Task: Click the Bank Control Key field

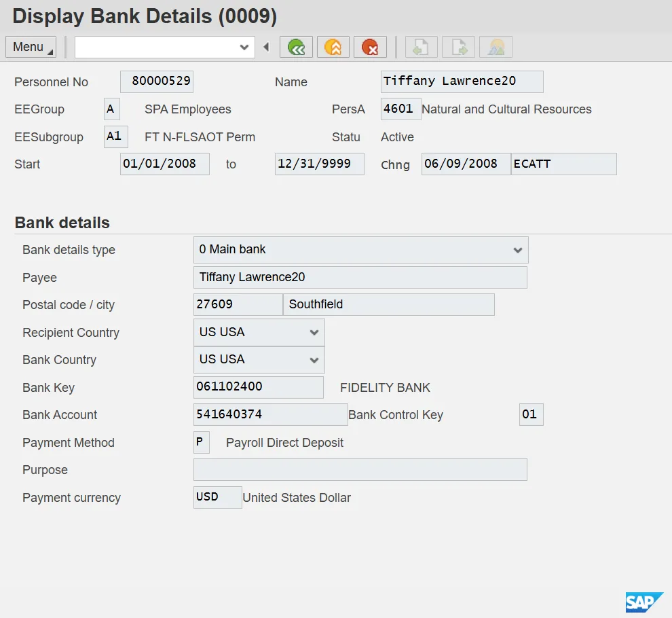Action: [x=531, y=414]
